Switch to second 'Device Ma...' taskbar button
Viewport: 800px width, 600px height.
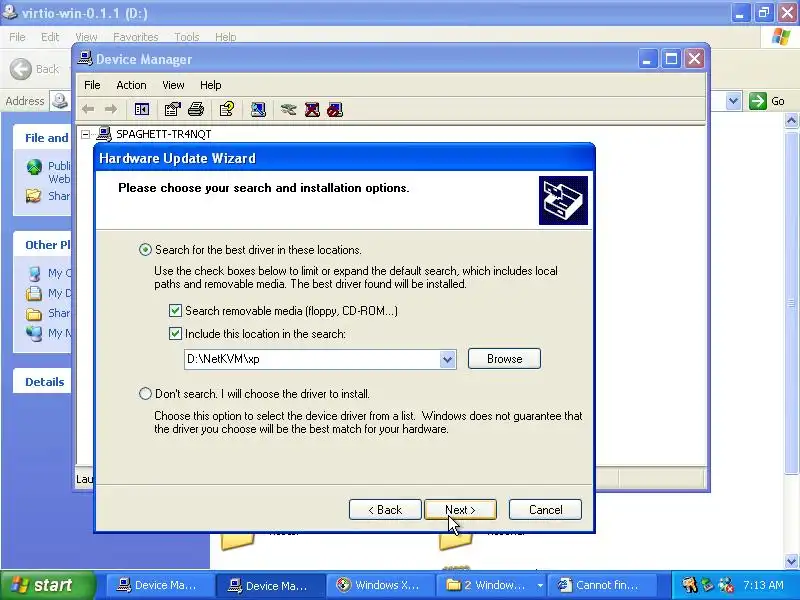[270, 585]
